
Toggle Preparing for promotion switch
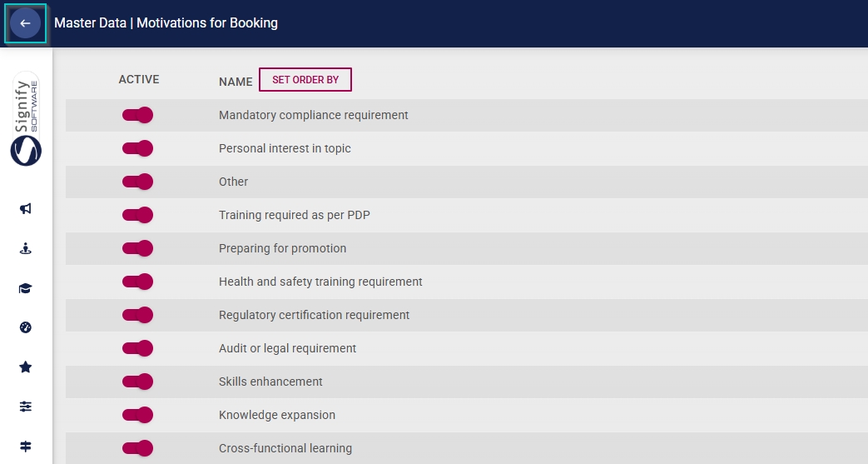(138, 247)
